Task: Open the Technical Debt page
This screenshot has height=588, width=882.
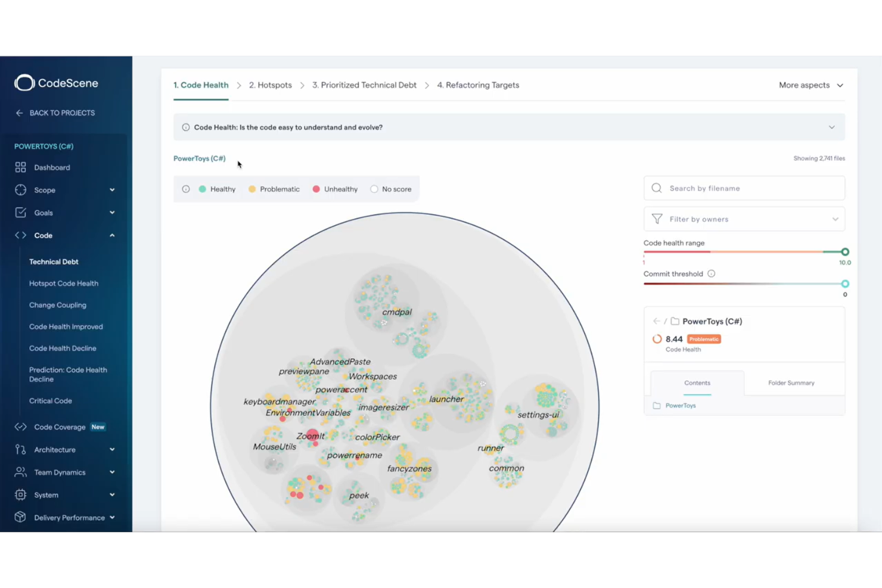Action: click(x=54, y=262)
